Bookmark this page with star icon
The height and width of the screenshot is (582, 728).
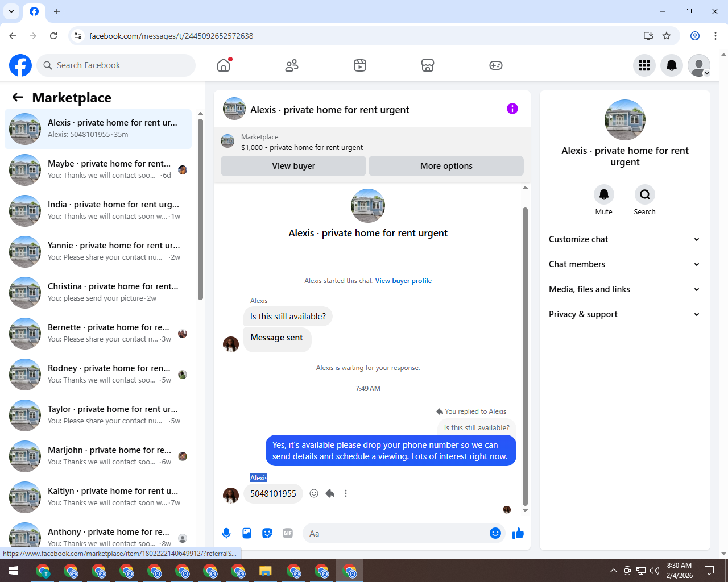pos(667,36)
